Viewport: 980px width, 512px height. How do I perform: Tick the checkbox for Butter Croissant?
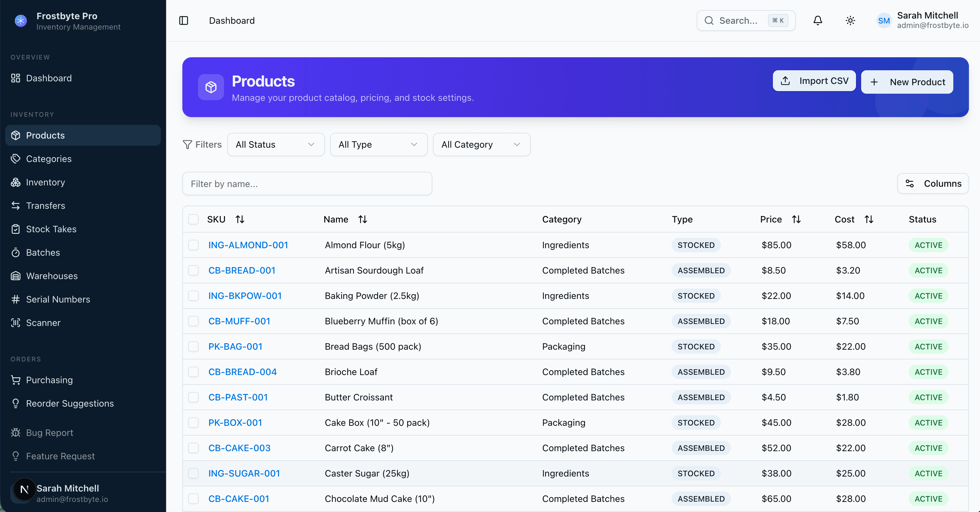pos(194,397)
